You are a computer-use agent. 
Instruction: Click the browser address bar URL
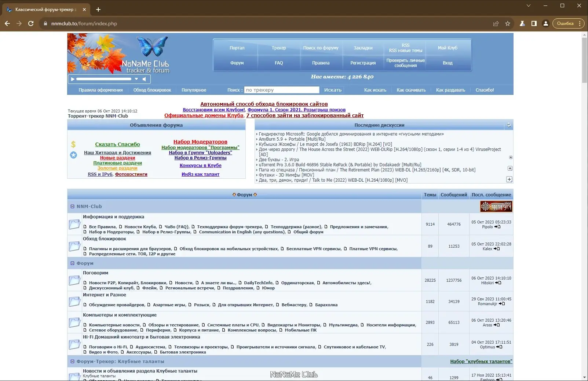84,23
